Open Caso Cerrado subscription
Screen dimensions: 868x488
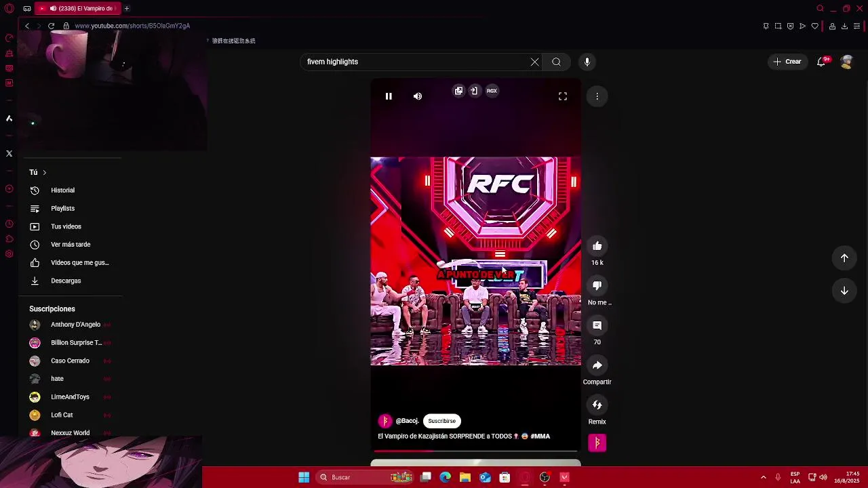tap(71, 361)
